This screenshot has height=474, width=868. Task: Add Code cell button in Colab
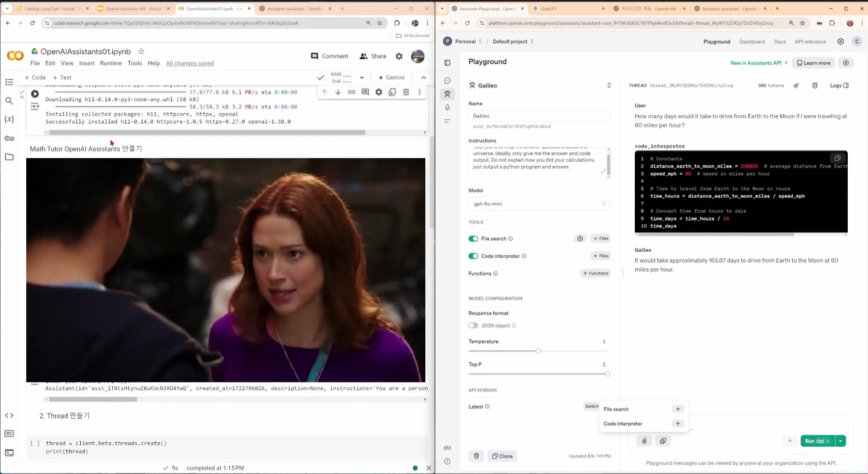pos(35,78)
